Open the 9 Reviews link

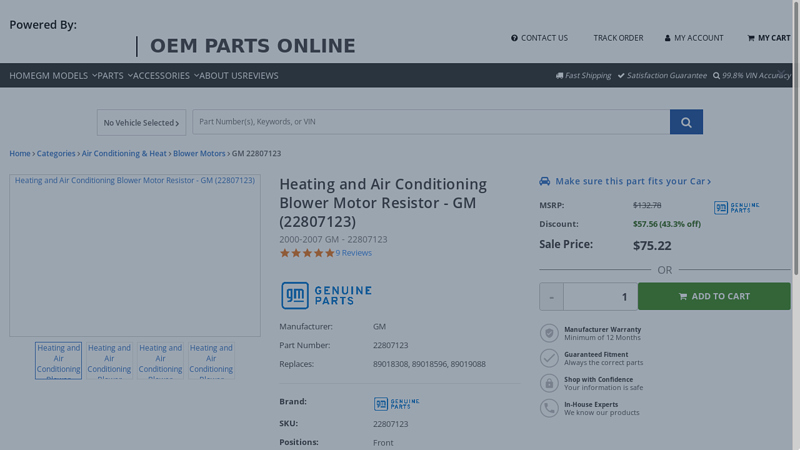tap(354, 253)
